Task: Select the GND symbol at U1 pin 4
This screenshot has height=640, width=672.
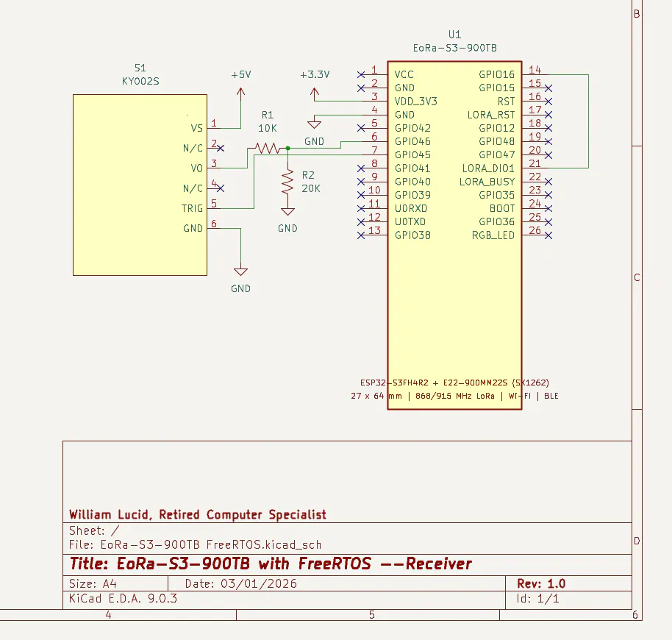Action: click(315, 125)
